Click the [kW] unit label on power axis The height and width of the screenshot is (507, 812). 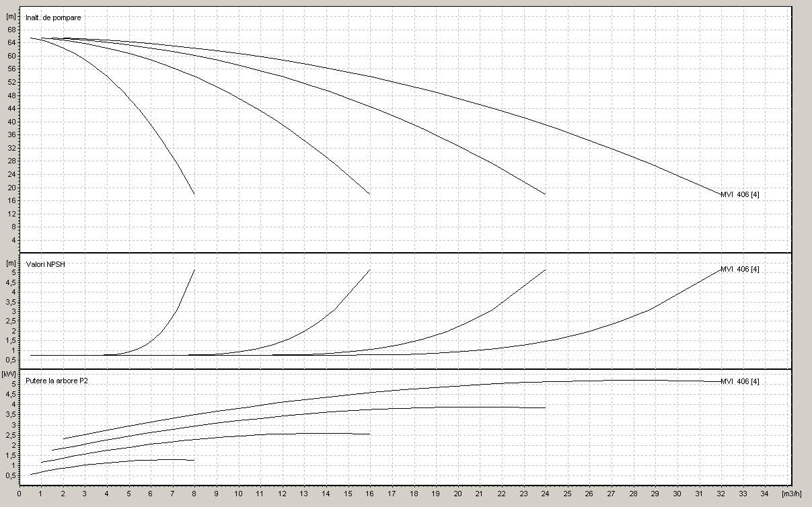(11, 373)
